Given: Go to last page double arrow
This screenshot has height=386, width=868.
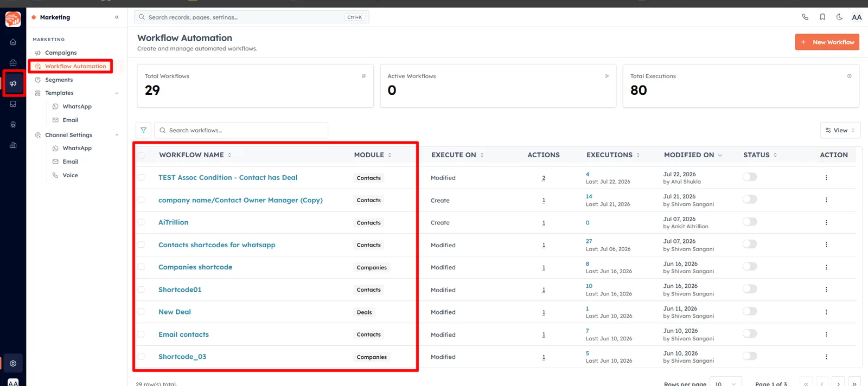Looking at the screenshot, I should [x=854, y=383].
